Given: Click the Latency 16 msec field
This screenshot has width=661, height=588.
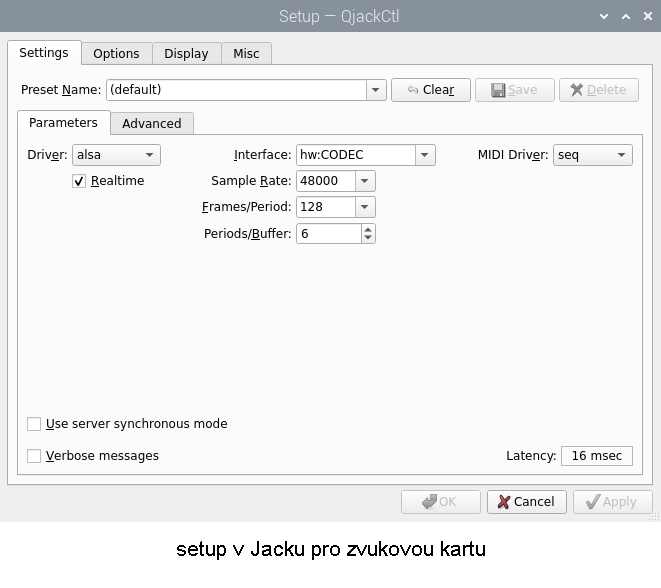Looking at the screenshot, I should click(597, 456).
